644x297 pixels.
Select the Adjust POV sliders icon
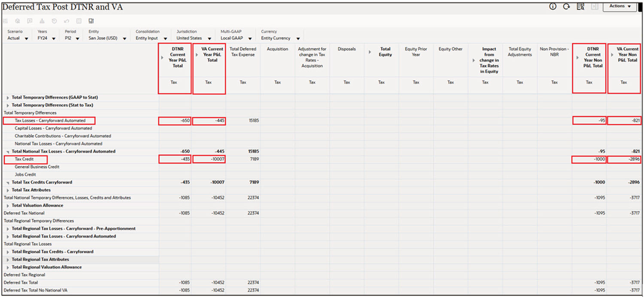pos(5,21)
